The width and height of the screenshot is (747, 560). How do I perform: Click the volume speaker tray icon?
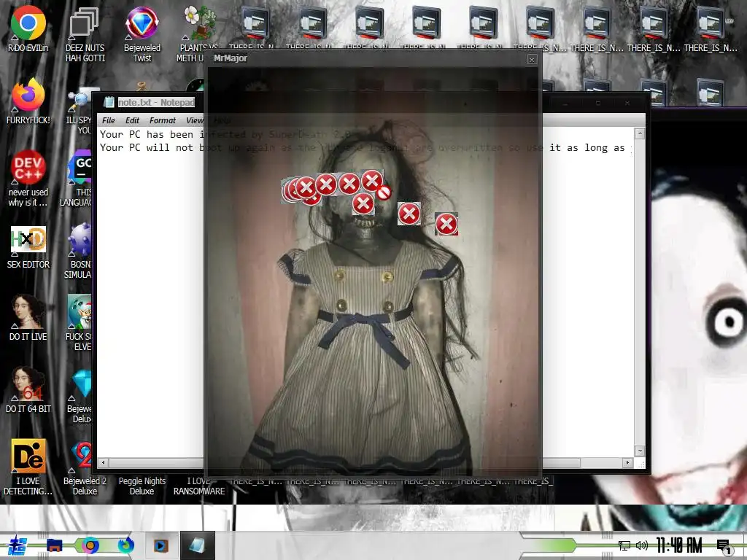642,545
